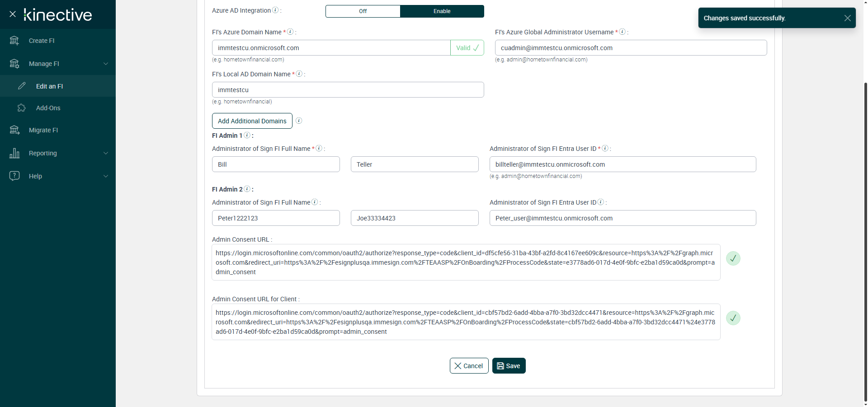This screenshot has width=868, height=407.
Task: Click info icon beside FI's Local AD Domain Name
Action: pyautogui.click(x=299, y=74)
